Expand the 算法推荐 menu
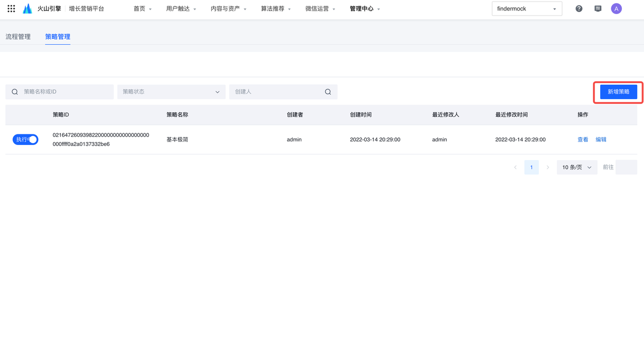Screen dimensions: 644x359 tap(276, 9)
